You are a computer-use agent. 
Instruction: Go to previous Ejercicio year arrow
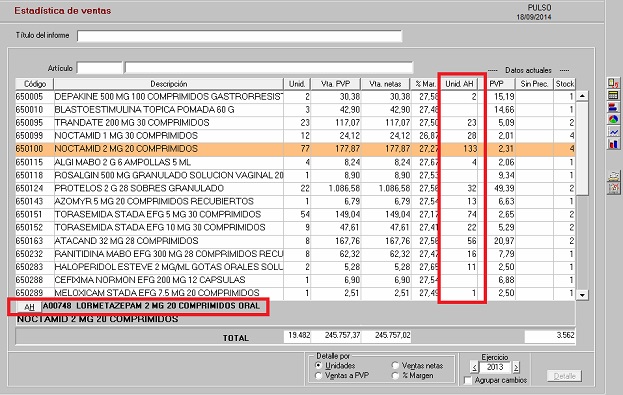click(474, 367)
